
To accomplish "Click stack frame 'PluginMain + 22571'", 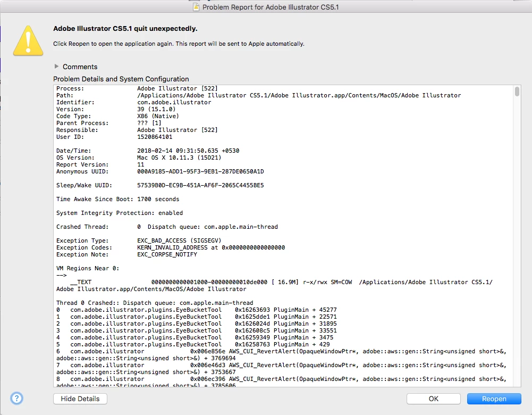I will coord(305,317).
